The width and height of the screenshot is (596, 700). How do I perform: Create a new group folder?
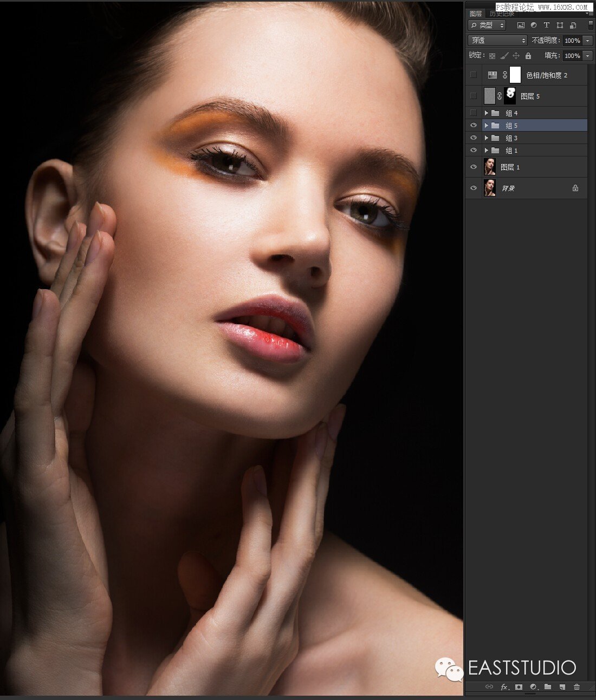548,686
